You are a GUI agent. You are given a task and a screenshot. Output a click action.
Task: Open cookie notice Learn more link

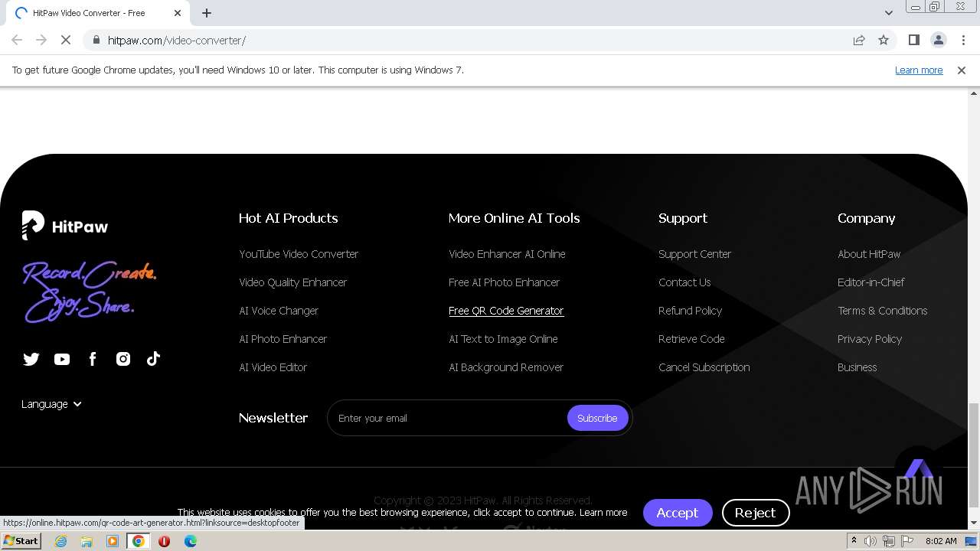pos(603,513)
